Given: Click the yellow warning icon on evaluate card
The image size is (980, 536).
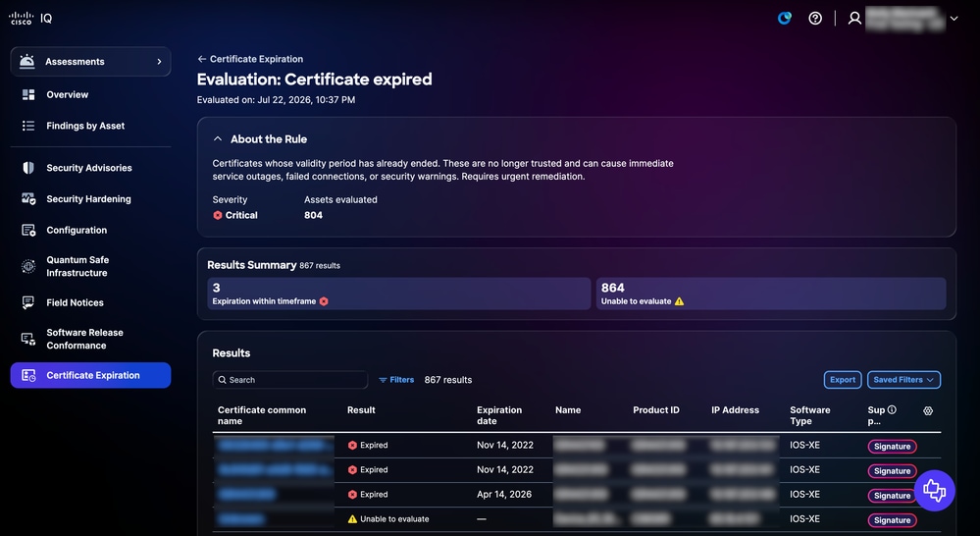Looking at the screenshot, I should 680,301.
